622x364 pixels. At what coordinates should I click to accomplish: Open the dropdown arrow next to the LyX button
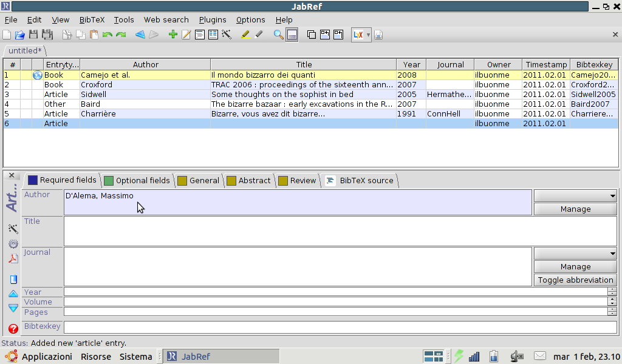tap(368, 35)
